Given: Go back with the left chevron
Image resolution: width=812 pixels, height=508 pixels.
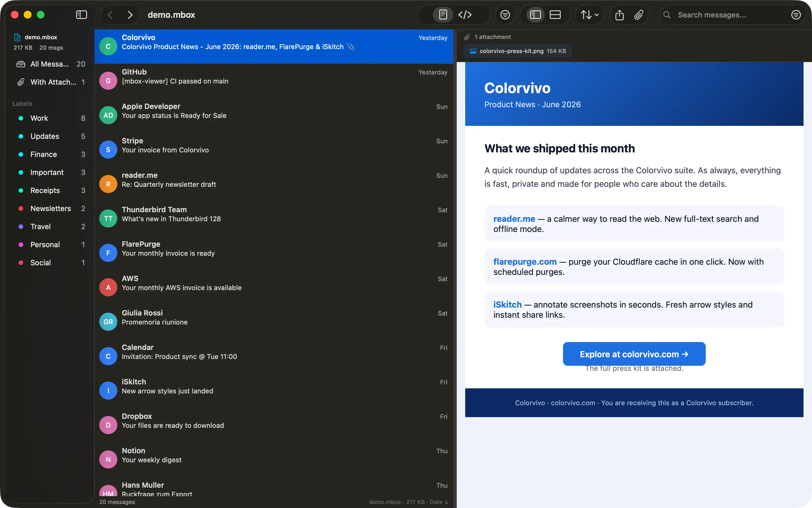Looking at the screenshot, I should point(111,15).
